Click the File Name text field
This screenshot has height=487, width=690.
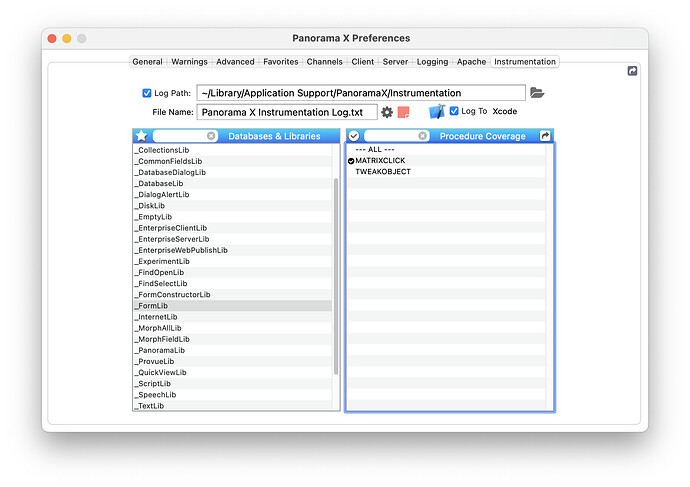point(287,112)
